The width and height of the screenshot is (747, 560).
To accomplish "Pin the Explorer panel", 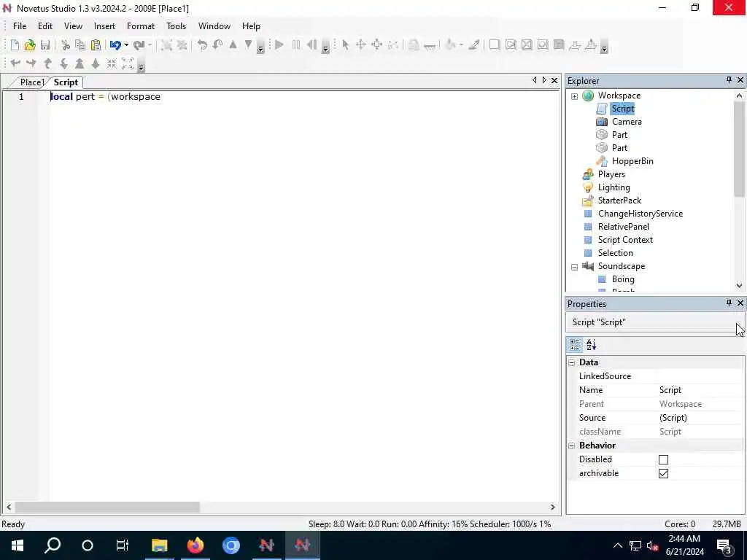I will point(729,80).
